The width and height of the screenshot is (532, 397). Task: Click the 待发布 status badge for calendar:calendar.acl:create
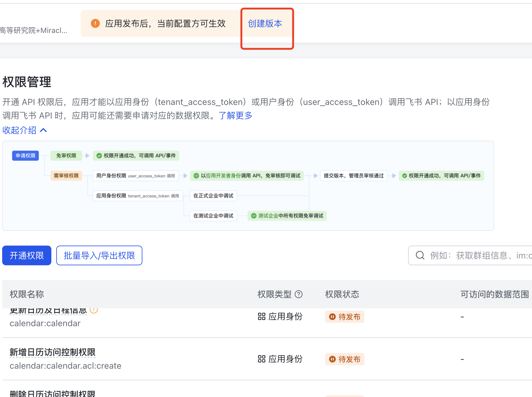click(344, 359)
